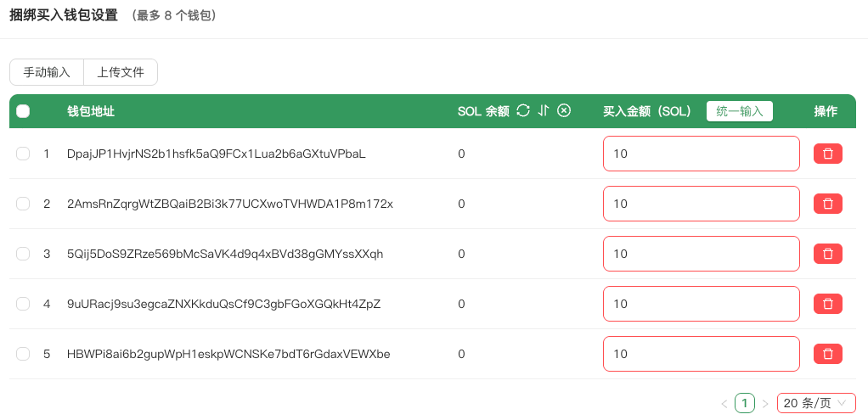Check the checkbox for wallet row 1

click(23, 154)
